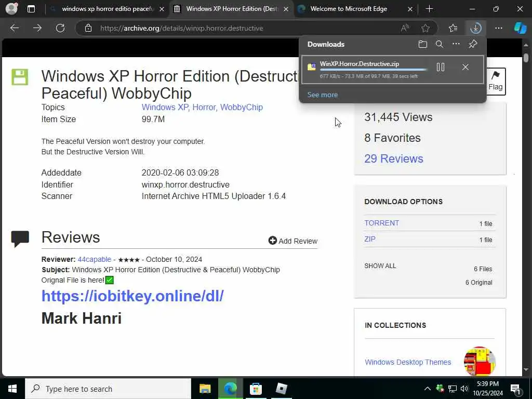
Task: Open Edge Settings and more menu
Action: coord(498,28)
